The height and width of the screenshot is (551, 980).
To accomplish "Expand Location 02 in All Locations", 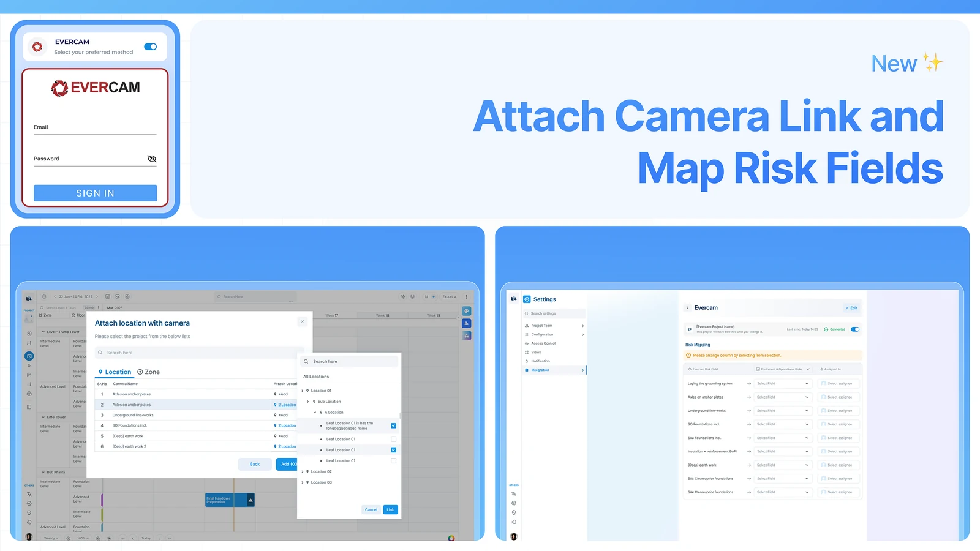I will (x=303, y=472).
